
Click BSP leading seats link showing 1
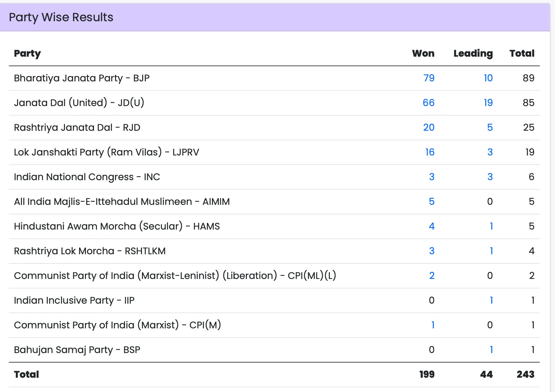click(x=491, y=350)
